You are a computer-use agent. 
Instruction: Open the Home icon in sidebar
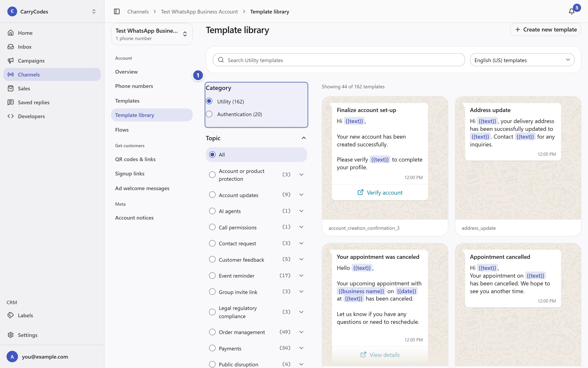point(11,33)
